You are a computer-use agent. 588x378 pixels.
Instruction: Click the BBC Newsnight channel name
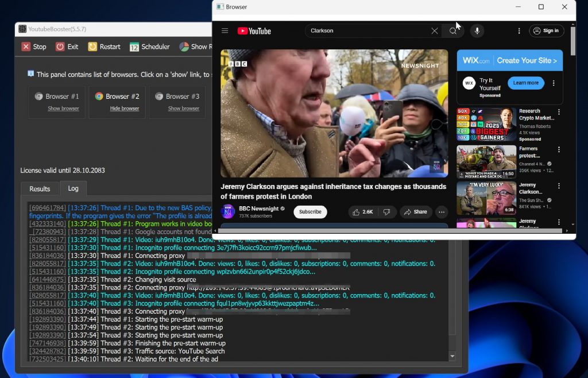pos(259,209)
